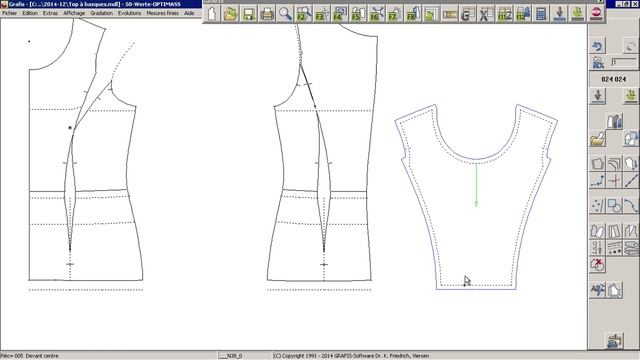Click the side panel green stack icon
The image size is (640, 360).
coord(631,96)
